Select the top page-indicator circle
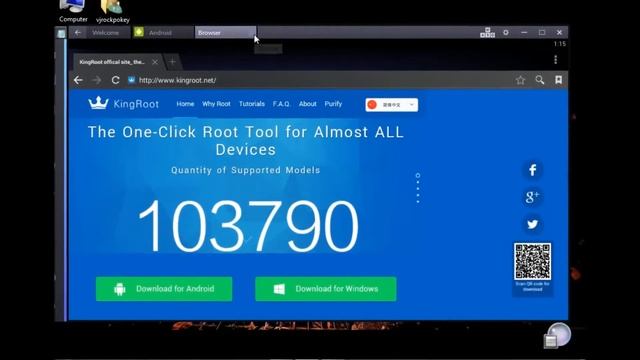The height and width of the screenshot is (360, 640). (x=418, y=176)
